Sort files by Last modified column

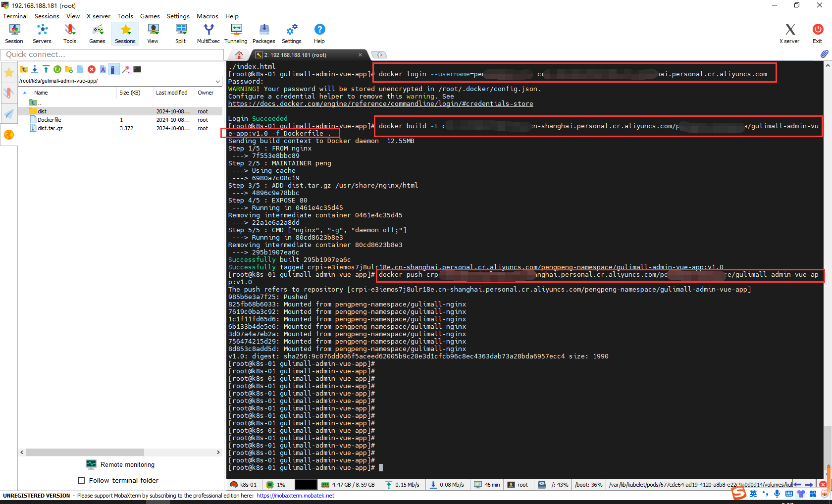(171, 93)
